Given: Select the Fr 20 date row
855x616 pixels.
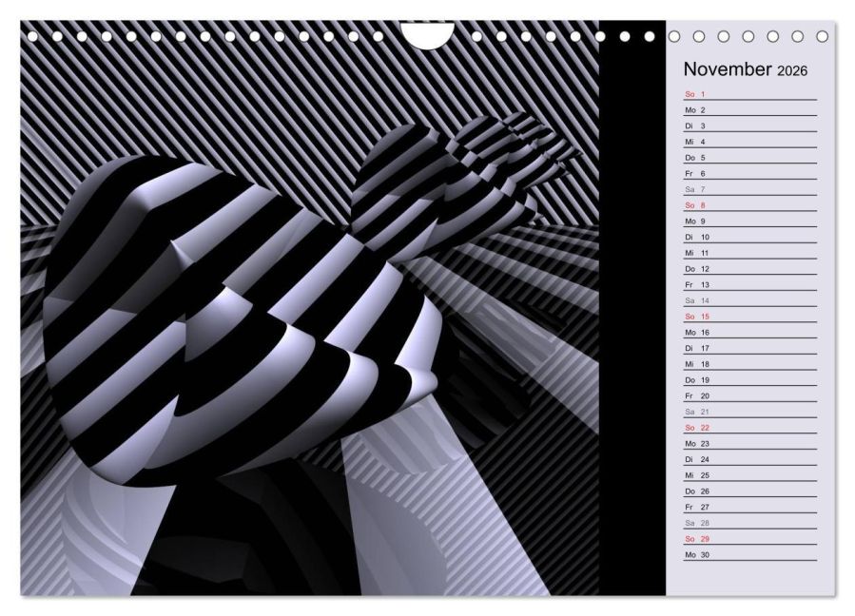Looking at the screenshot, I should [750, 395].
